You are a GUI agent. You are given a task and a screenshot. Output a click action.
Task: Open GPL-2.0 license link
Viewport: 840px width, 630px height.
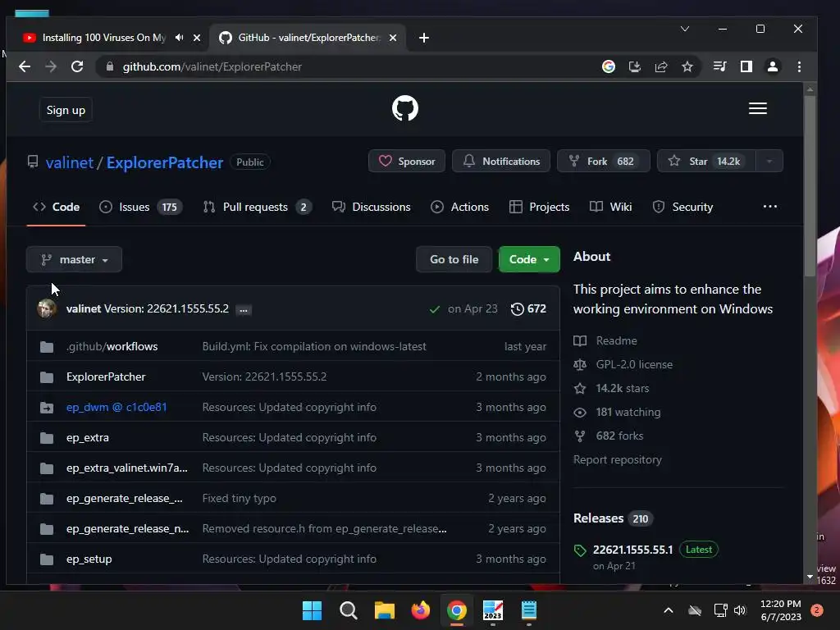623,364
